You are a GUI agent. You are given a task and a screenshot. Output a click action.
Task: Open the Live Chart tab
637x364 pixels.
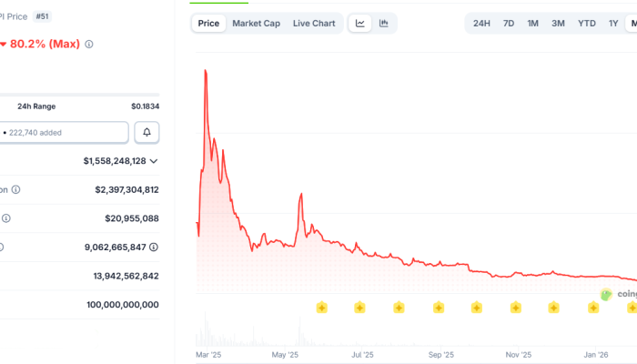pos(314,23)
